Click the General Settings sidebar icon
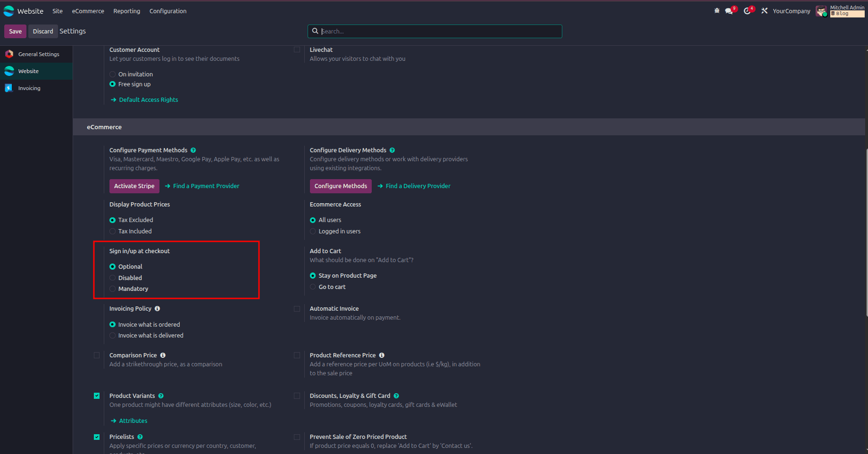The height and width of the screenshot is (454, 868). [x=9, y=54]
